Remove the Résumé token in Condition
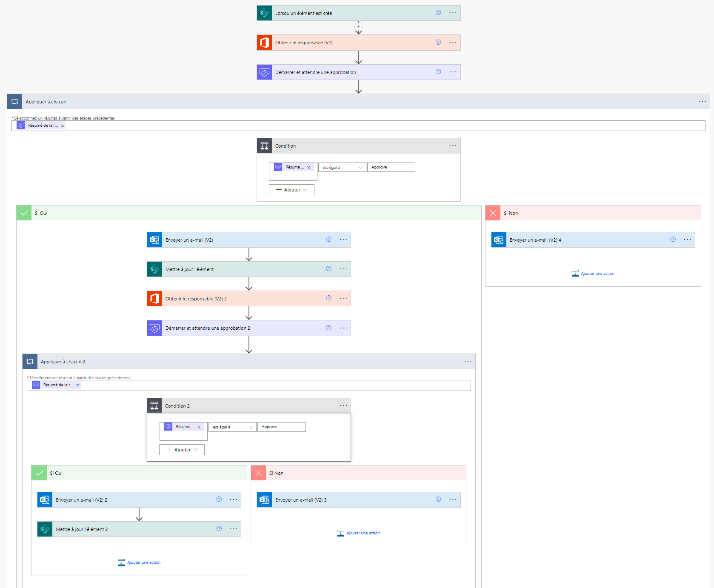This screenshot has width=714, height=588. 309,168
